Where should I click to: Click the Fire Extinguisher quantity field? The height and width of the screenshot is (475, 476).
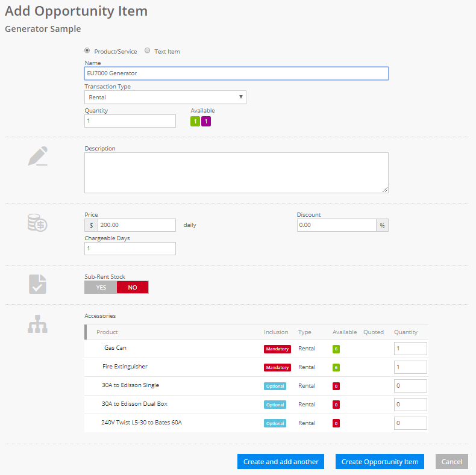pos(410,367)
